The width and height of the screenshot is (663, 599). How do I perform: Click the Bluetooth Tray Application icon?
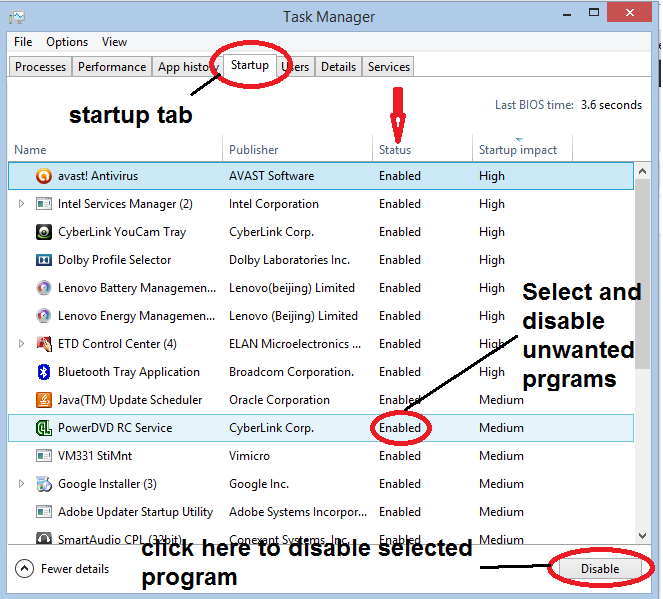44,372
